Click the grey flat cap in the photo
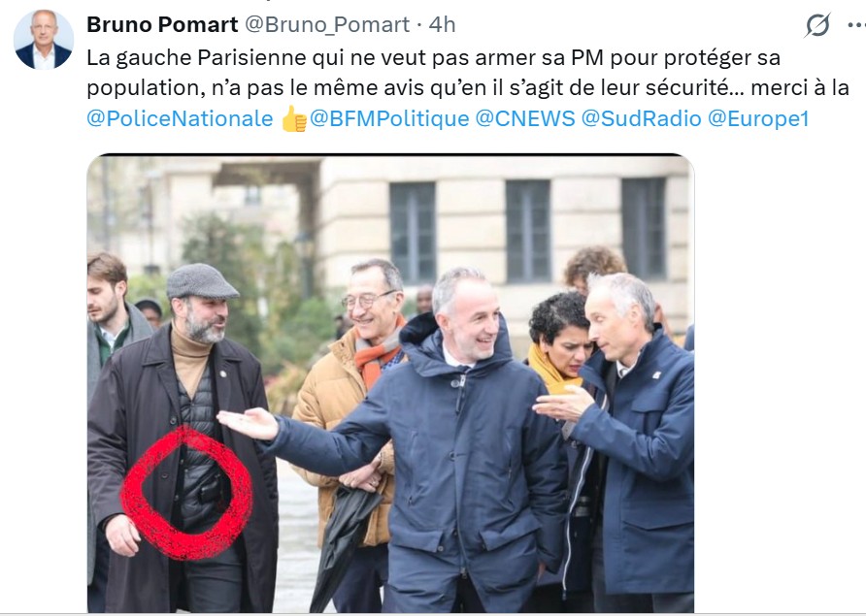866x616 pixels. coord(202,281)
